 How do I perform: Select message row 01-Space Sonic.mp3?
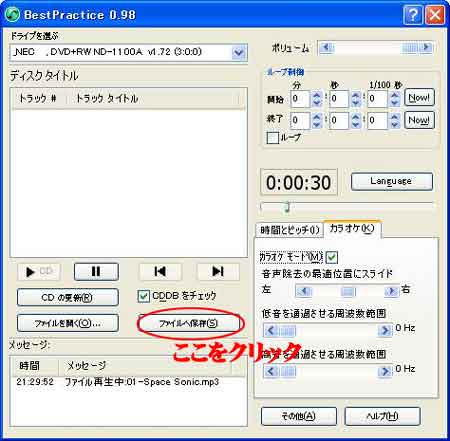coord(128,382)
